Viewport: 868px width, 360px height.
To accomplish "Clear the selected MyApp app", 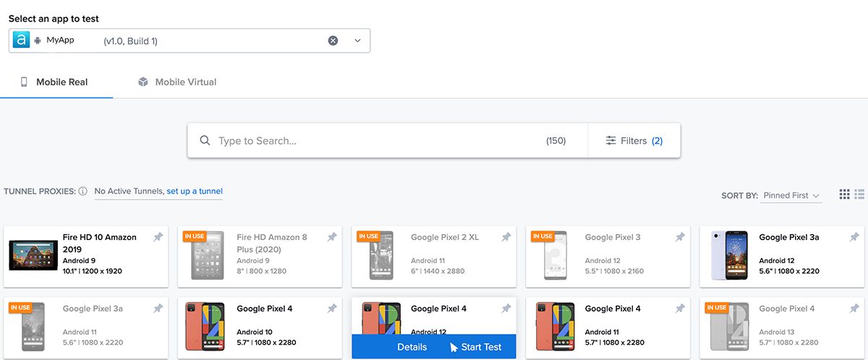I will pos(333,40).
